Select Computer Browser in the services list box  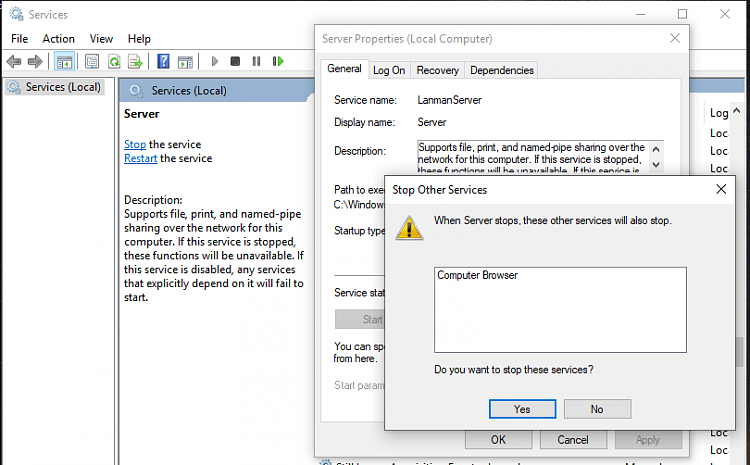[x=477, y=275]
